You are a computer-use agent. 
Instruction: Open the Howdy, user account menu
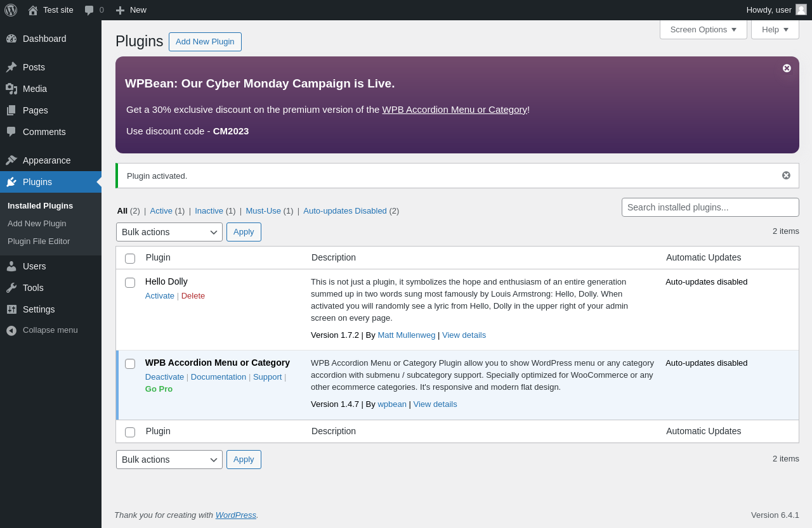point(776,10)
